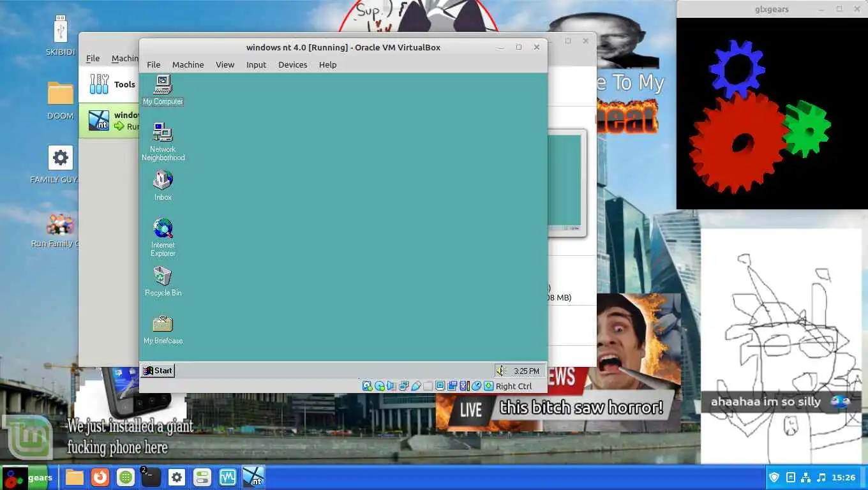Select the DOOM folder on desktop
The width and height of the screenshot is (868, 490).
tap(61, 100)
